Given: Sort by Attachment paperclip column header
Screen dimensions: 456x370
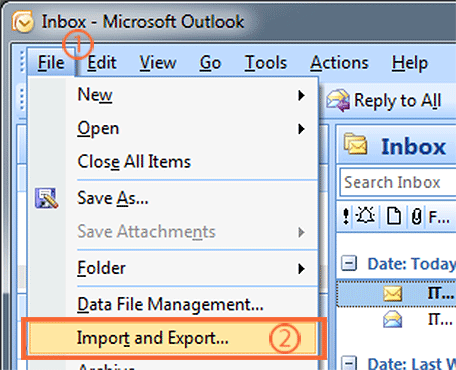Looking at the screenshot, I should point(416,216).
